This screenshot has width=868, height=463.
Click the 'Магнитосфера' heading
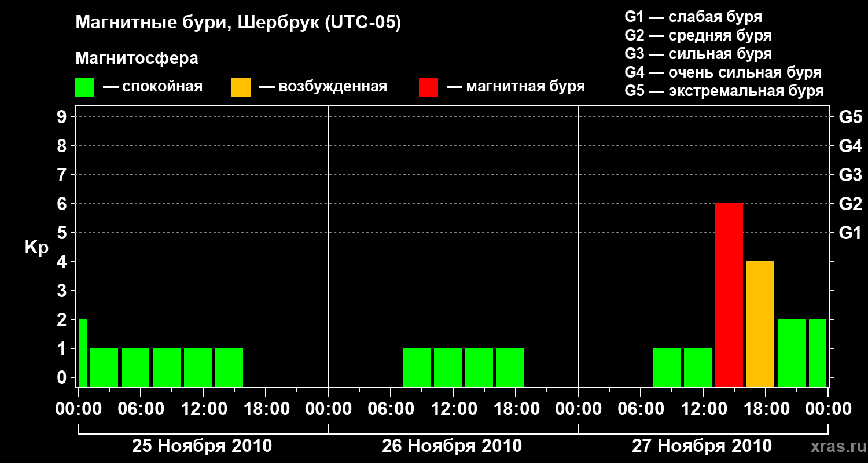[x=137, y=58]
